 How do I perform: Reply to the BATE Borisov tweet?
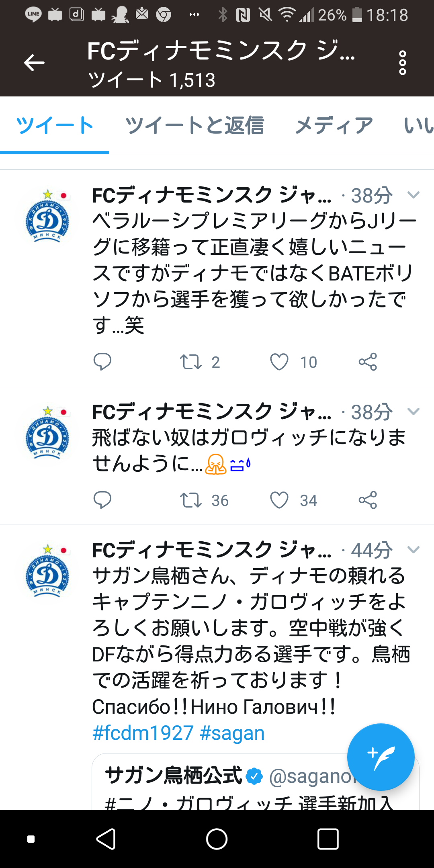pos(102,362)
